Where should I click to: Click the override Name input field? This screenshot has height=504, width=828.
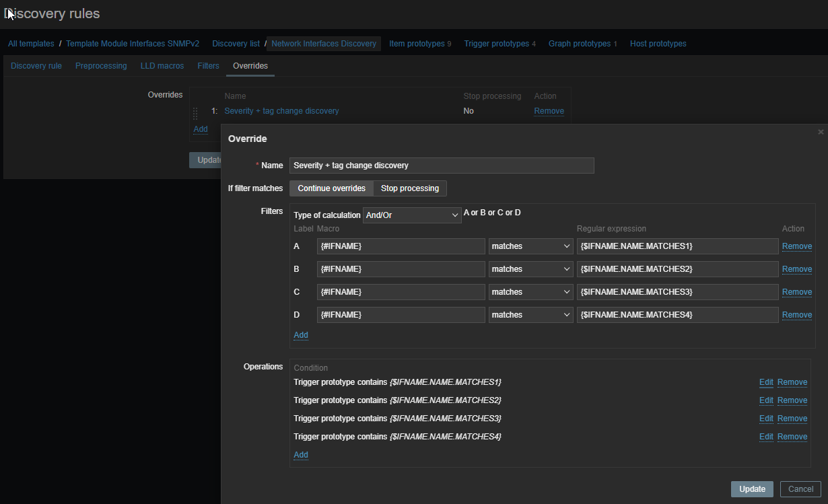442,166
